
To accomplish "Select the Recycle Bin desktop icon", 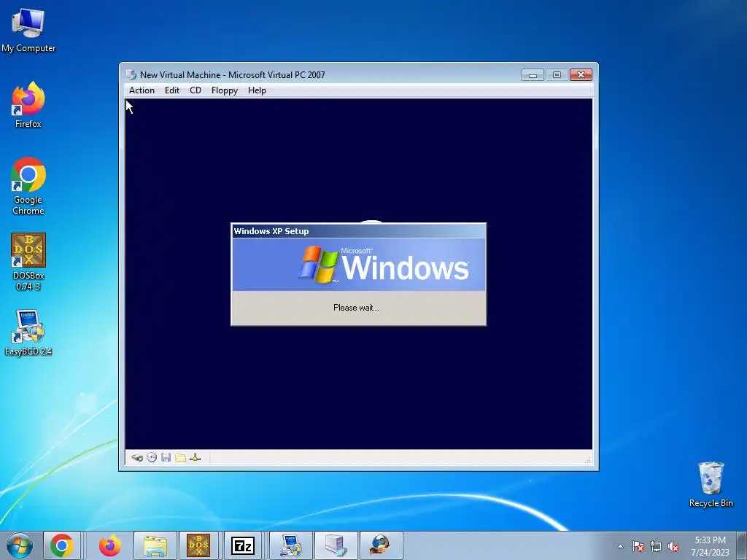I will [711, 485].
